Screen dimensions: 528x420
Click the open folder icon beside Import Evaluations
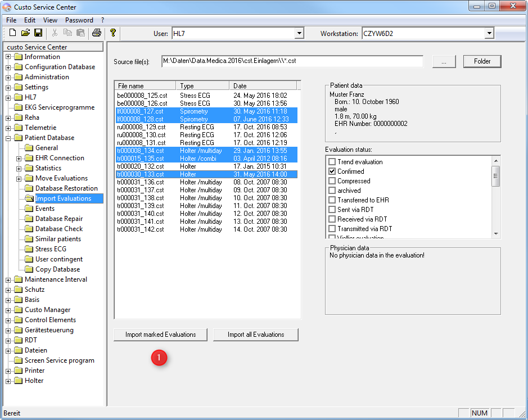pos(29,198)
